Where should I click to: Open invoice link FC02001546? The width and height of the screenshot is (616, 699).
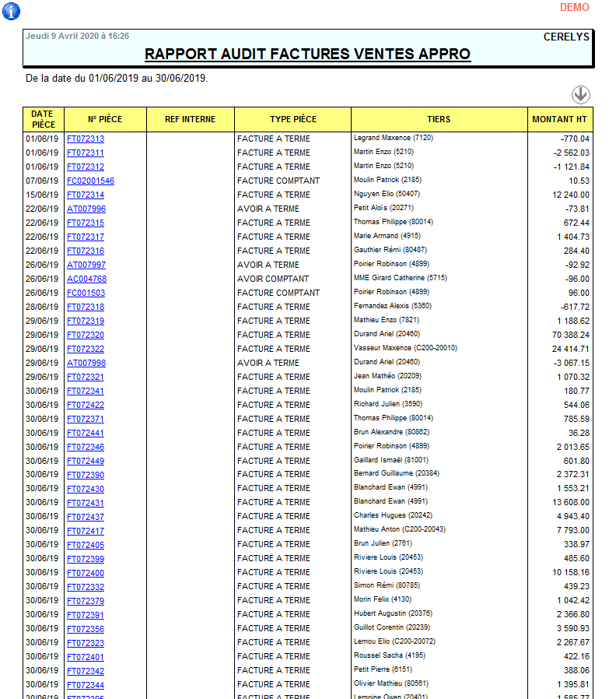click(x=90, y=181)
